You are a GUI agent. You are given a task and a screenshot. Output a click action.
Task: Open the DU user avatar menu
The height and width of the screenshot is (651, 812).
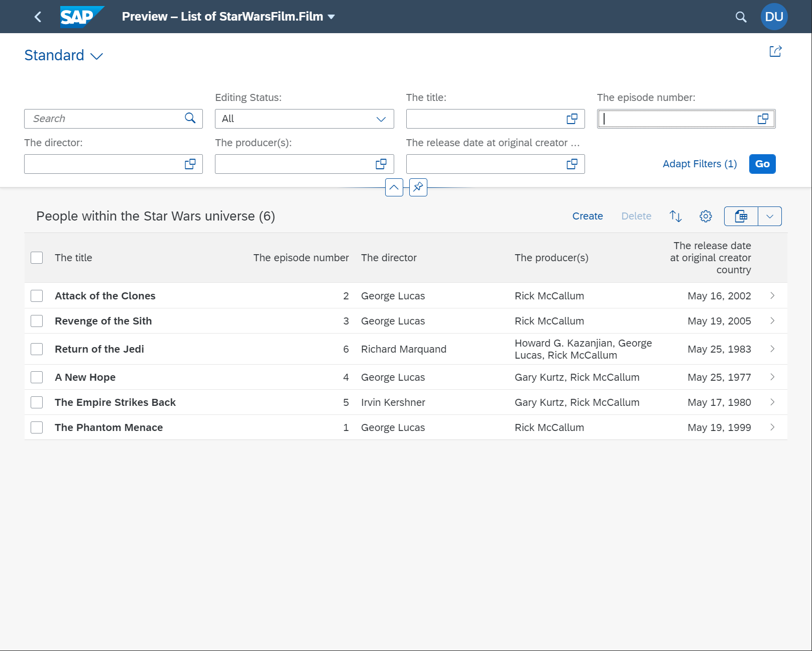(774, 17)
